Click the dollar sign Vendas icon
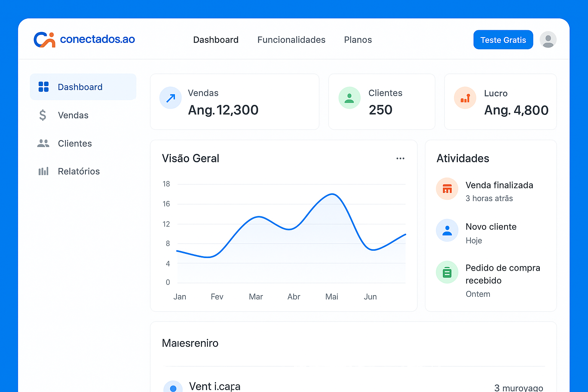 point(43,115)
